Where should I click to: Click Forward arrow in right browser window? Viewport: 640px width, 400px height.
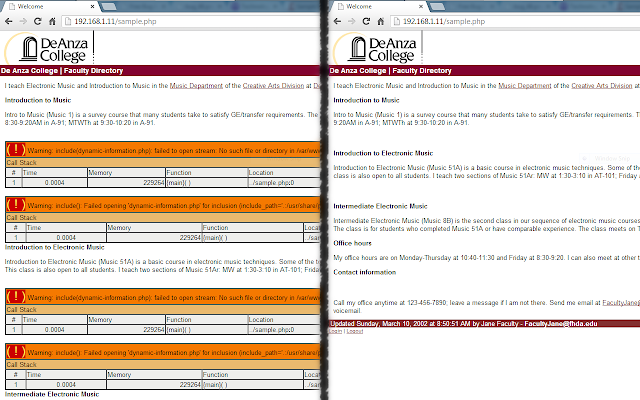(351, 21)
